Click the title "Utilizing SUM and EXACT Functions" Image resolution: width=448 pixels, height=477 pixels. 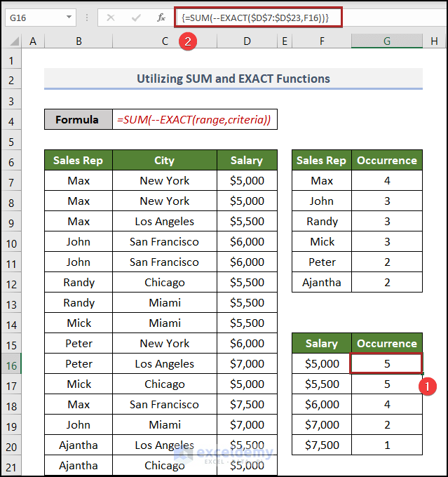233,79
